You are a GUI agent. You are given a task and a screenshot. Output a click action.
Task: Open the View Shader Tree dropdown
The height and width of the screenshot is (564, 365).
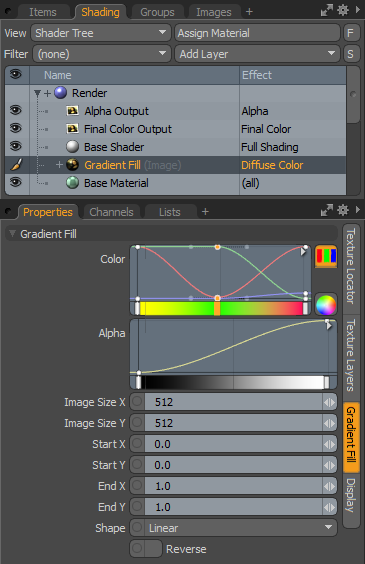(x=101, y=33)
